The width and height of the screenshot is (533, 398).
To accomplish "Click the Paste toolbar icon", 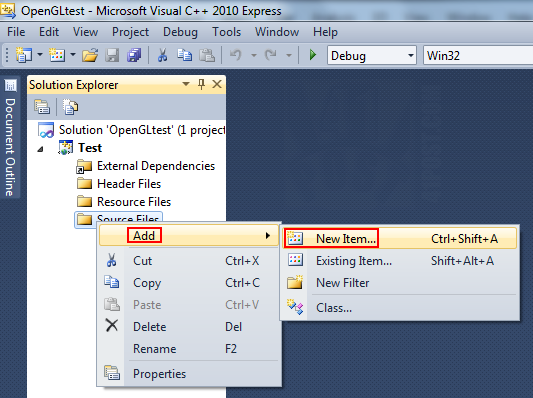I will tap(207, 55).
